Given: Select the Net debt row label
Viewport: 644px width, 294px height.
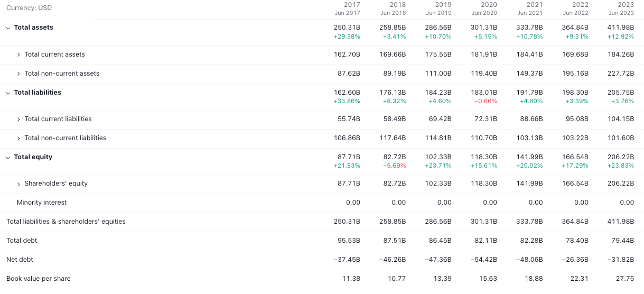Looking at the screenshot, I should [x=20, y=260].
